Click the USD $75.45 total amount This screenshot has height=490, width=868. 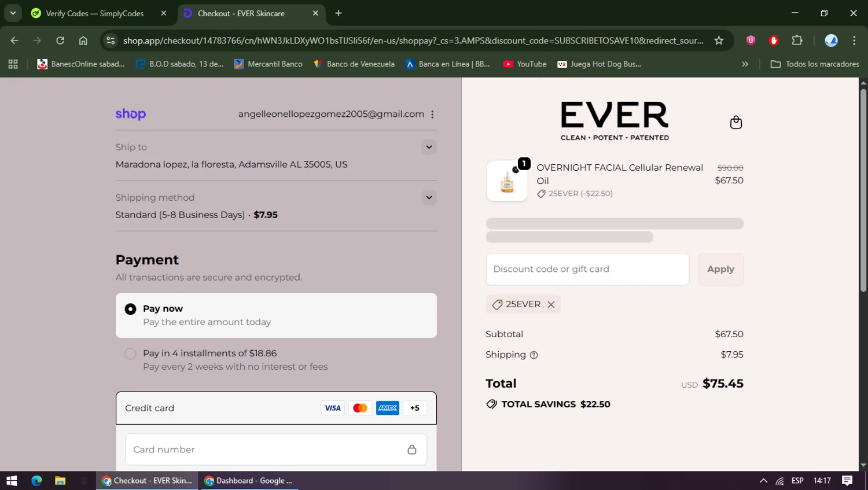click(x=712, y=384)
